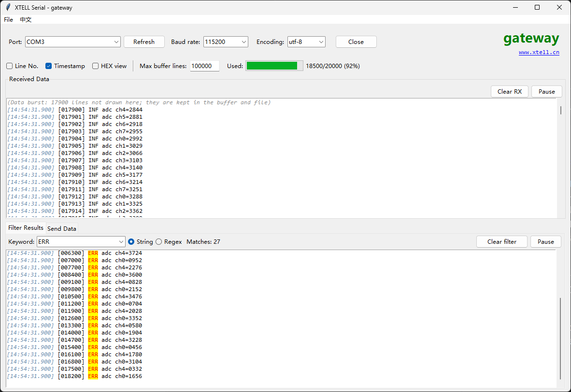Click log line [017914] adc ch2=3362
This screenshot has width=571, height=392.
[75, 211]
